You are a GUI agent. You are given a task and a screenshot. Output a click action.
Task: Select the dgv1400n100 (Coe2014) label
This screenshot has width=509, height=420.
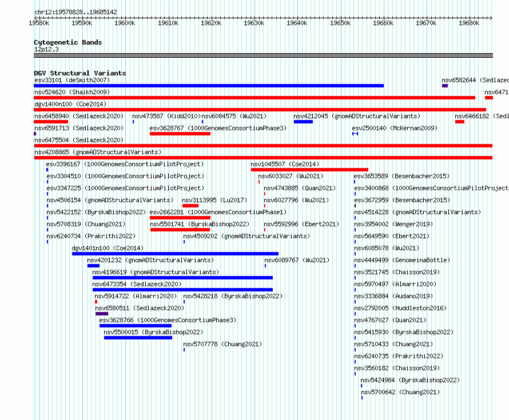point(70,104)
